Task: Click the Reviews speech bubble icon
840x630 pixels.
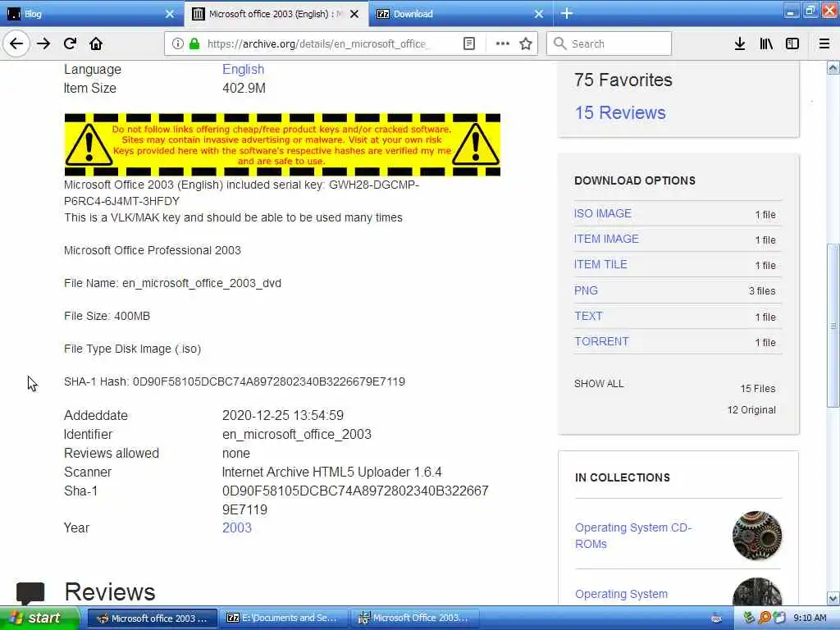Action: tap(30, 594)
